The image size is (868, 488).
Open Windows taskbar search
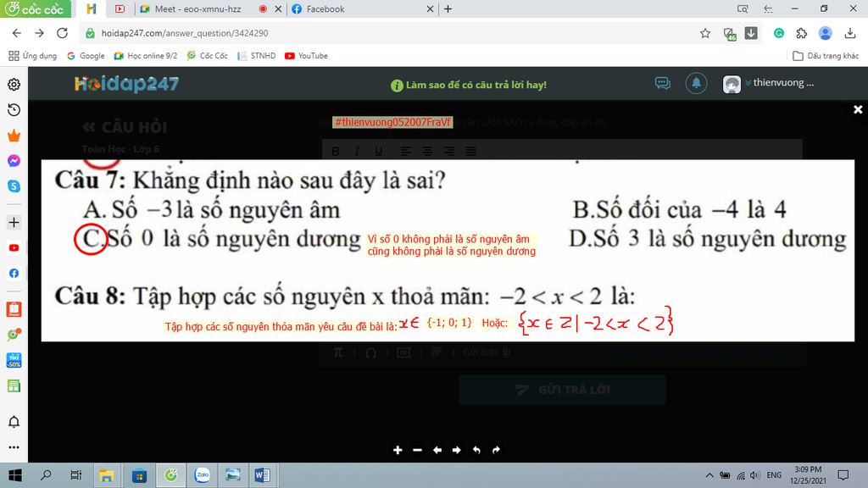tap(46, 475)
